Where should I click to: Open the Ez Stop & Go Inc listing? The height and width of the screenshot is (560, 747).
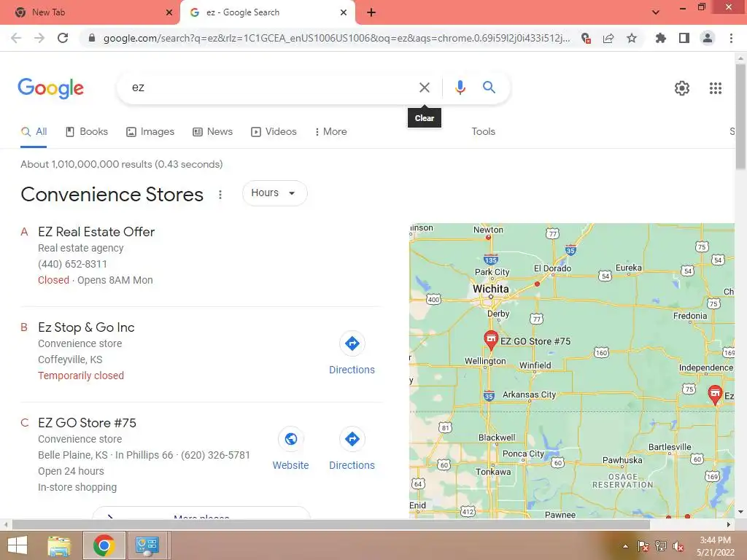(86, 327)
